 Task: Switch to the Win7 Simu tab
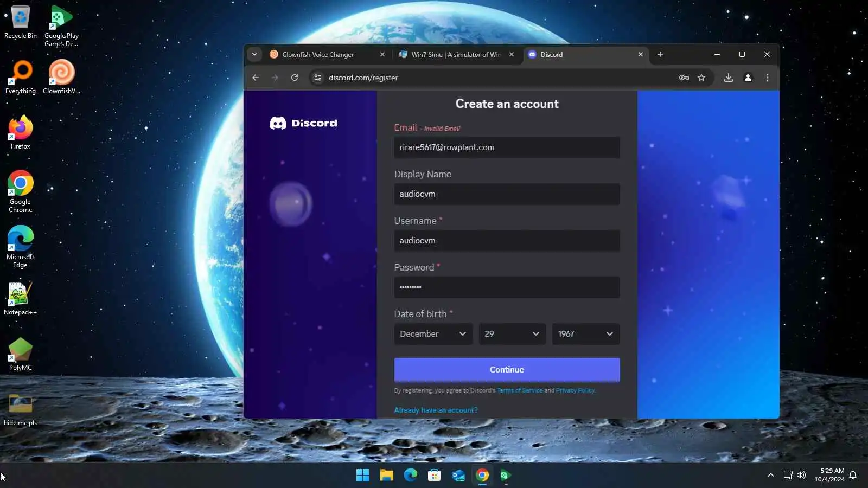pos(456,54)
